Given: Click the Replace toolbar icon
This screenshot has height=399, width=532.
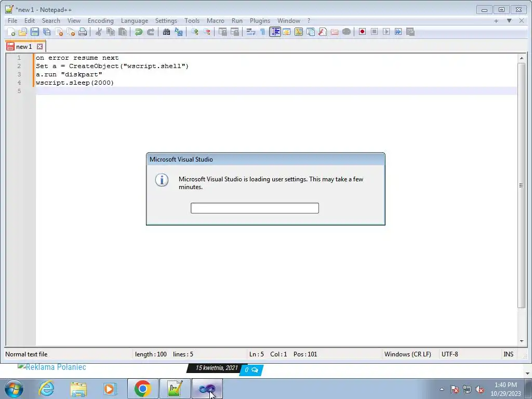Looking at the screenshot, I should click(x=179, y=32).
